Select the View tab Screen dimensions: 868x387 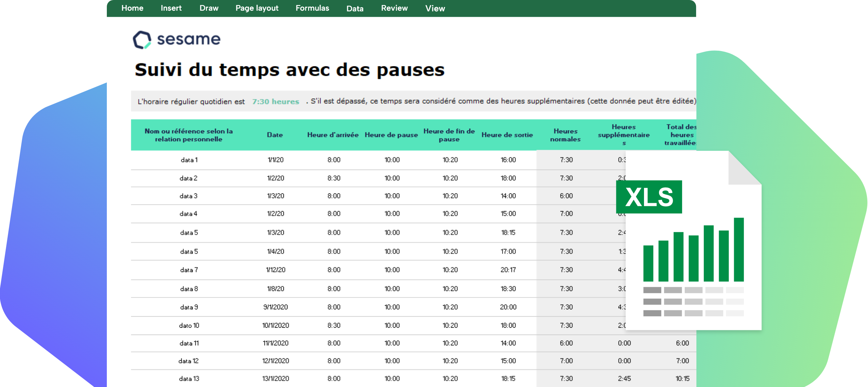click(435, 8)
